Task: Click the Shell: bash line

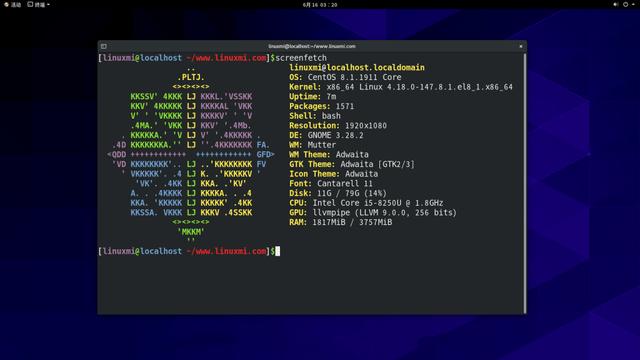Action: [x=315, y=116]
